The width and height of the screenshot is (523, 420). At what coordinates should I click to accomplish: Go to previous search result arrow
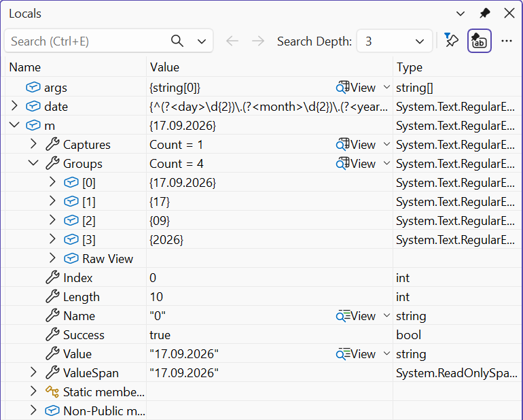click(232, 41)
